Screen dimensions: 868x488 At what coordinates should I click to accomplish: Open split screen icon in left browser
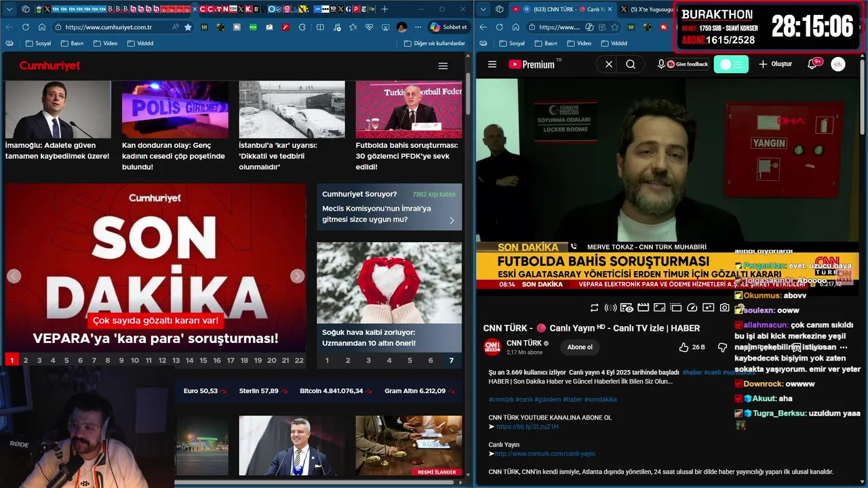[x=320, y=27]
